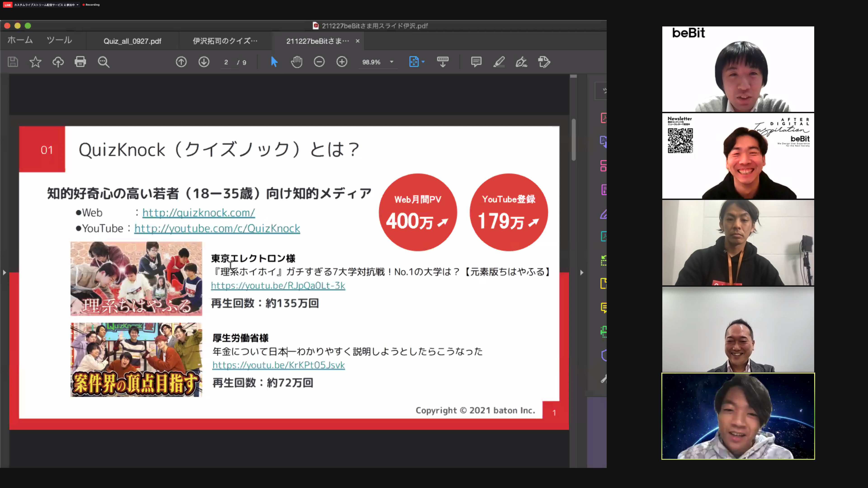Open the Add Comment tool

pyautogui.click(x=476, y=62)
